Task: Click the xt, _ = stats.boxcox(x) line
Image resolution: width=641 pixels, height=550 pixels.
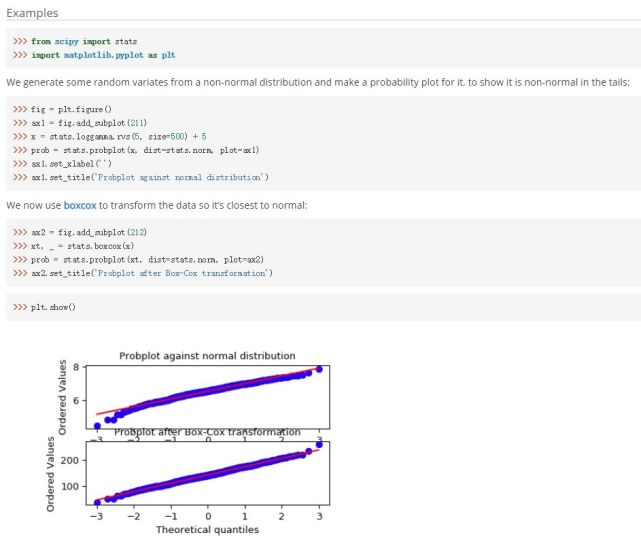Action: click(x=73, y=246)
